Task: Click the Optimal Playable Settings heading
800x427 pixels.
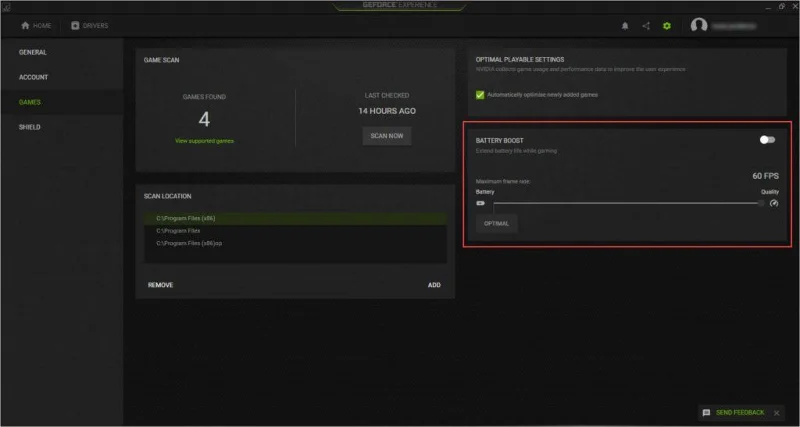Action: [x=520, y=60]
